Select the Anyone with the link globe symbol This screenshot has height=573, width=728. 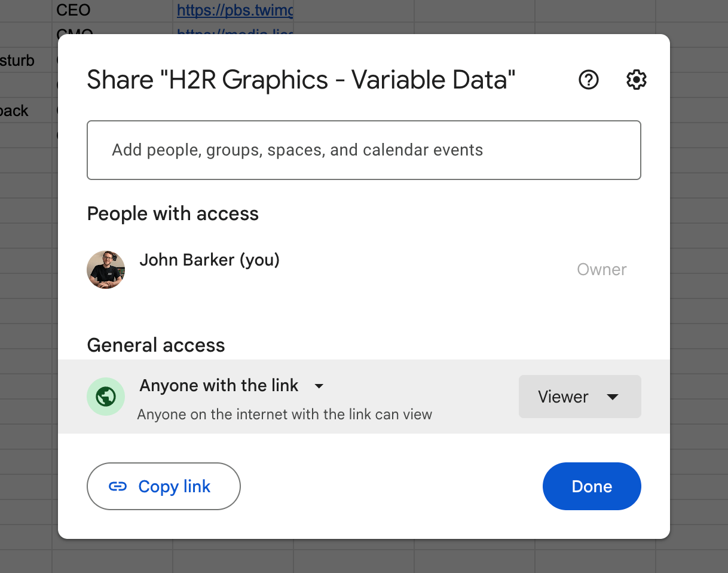coord(106,397)
